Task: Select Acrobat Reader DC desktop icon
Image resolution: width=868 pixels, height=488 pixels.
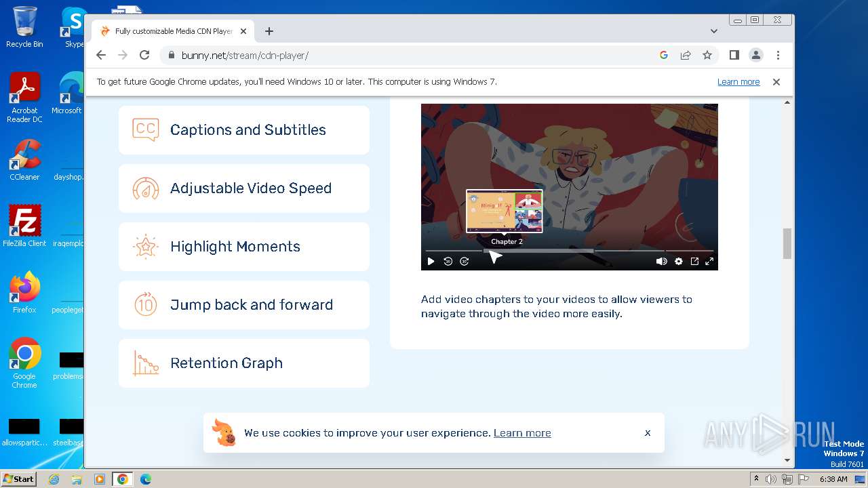Action: [24, 98]
